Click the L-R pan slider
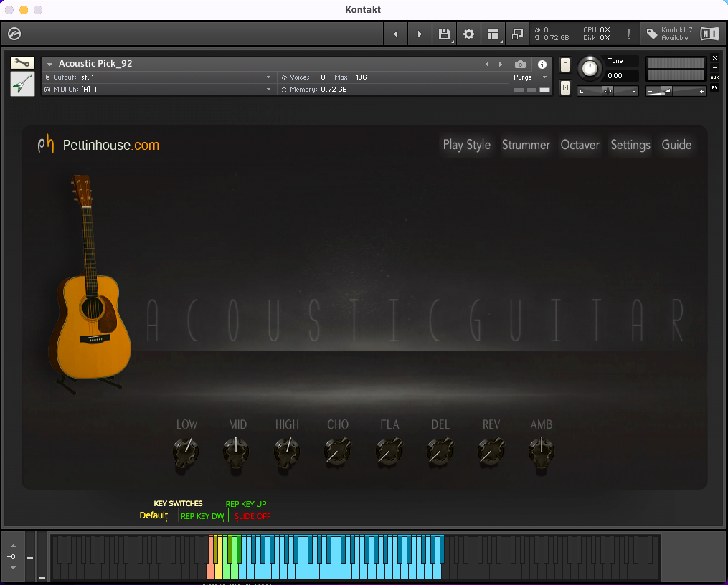Viewport: 728px width, 585px height. coord(608,91)
